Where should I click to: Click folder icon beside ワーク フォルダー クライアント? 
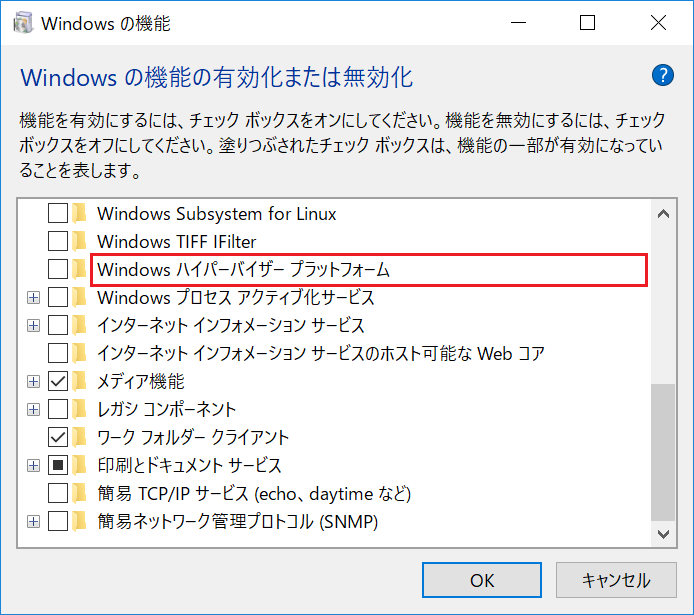(x=80, y=437)
